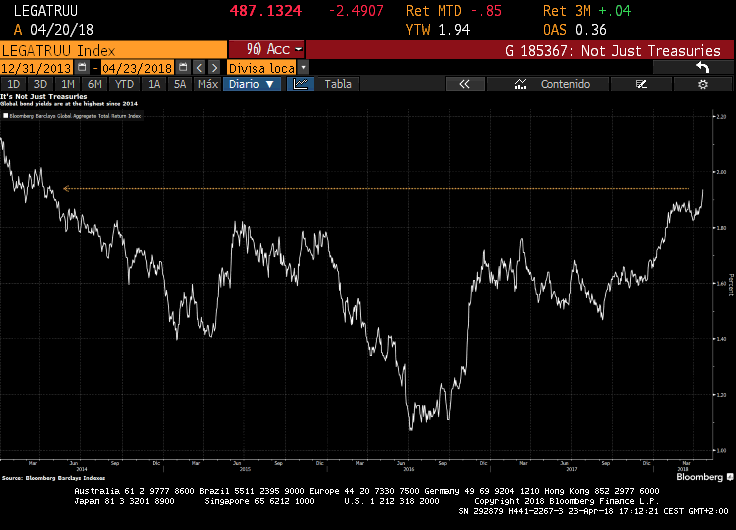
Task: Click the LEGATRUU Index security field
Action: 113,50
